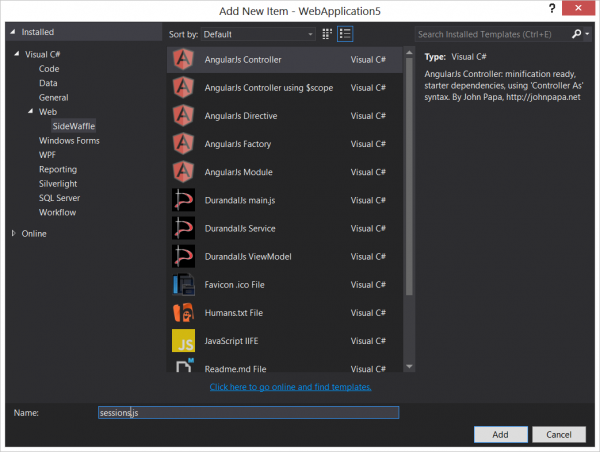This screenshot has width=600, height=452.
Task: Select the SQL Server category
Action: tap(59, 198)
